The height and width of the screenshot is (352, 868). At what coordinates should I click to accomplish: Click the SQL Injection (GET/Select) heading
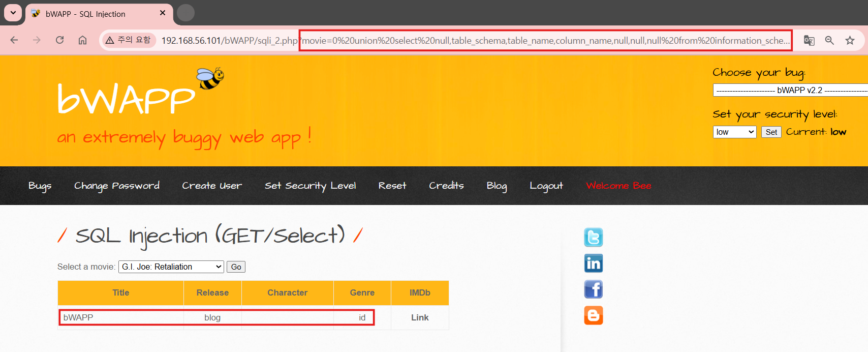point(210,236)
